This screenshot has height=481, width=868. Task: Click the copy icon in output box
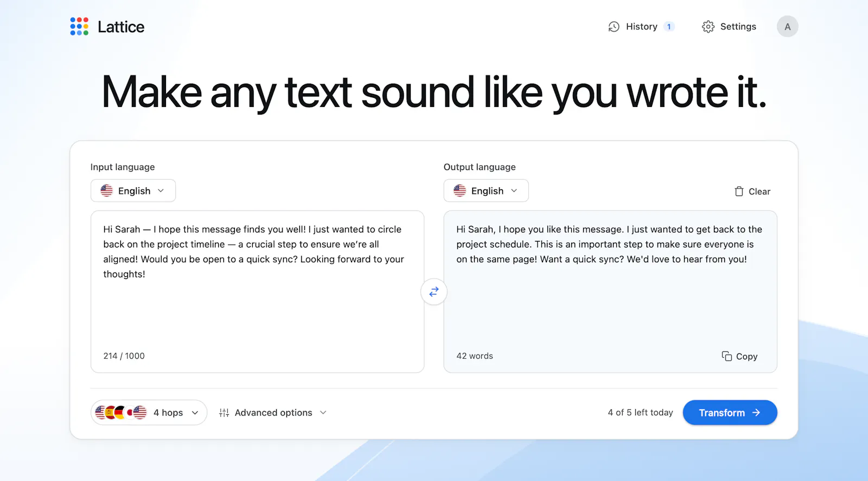point(727,356)
